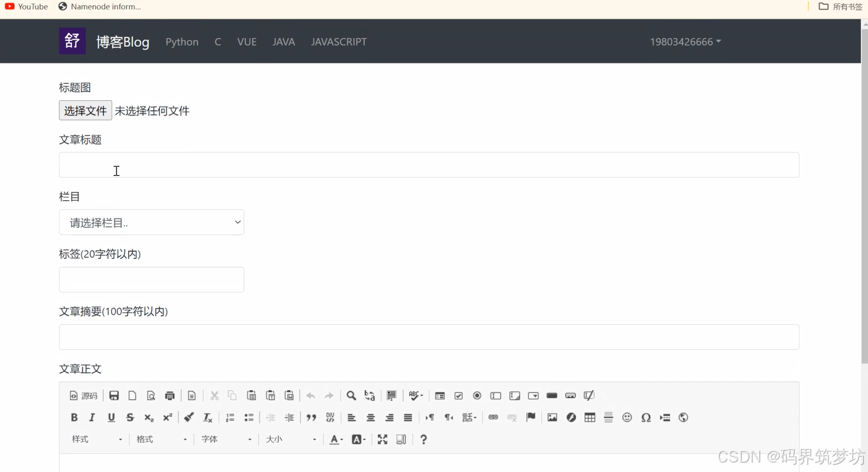Image resolution: width=868 pixels, height=472 pixels.
Task: Click the New Page icon
Action: point(133,396)
